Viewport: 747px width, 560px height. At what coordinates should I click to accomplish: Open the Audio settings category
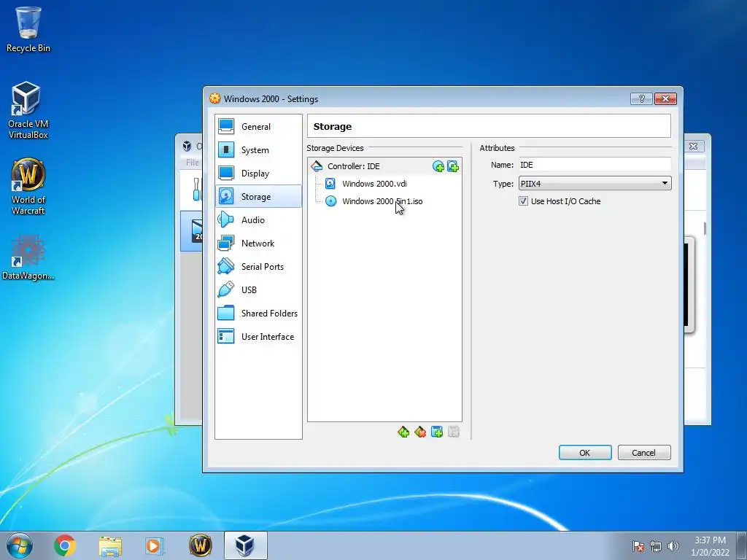tap(258, 220)
